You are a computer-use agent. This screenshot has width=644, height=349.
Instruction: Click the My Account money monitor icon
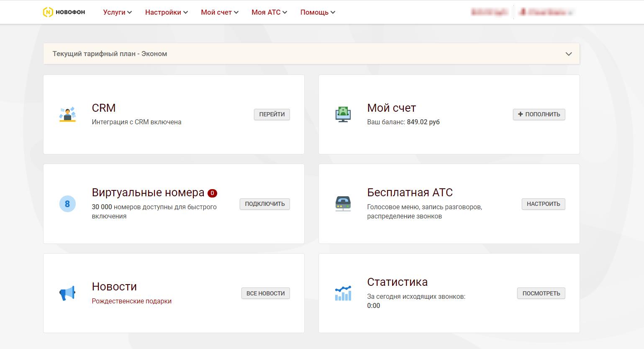[x=343, y=114]
